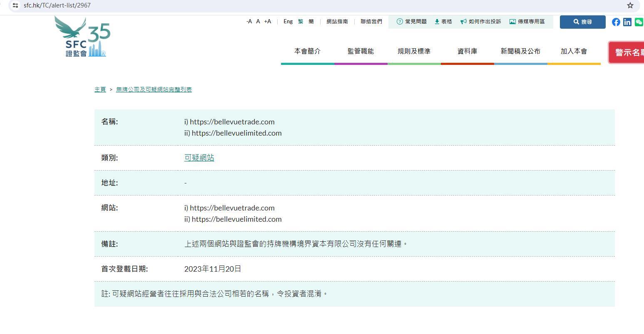Open the Facebook icon link
Viewport: 644px width, 334px height.
616,22
